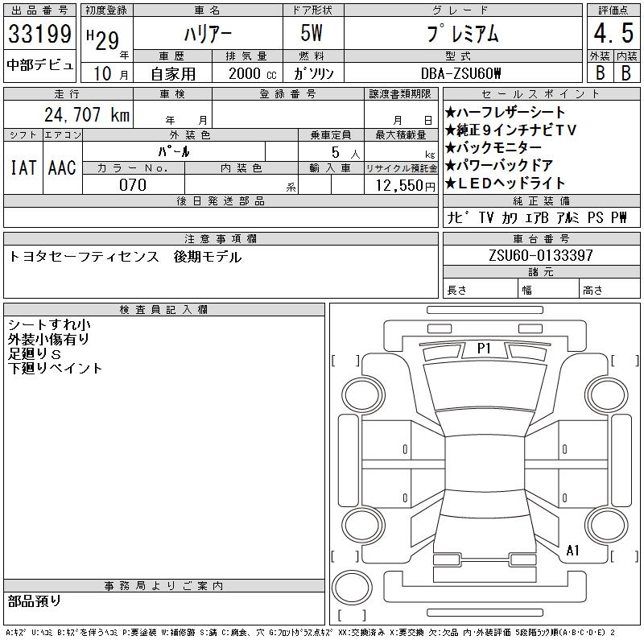Select car name ハリアー
The height and width of the screenshot is (644, 644).
(208, 34)
